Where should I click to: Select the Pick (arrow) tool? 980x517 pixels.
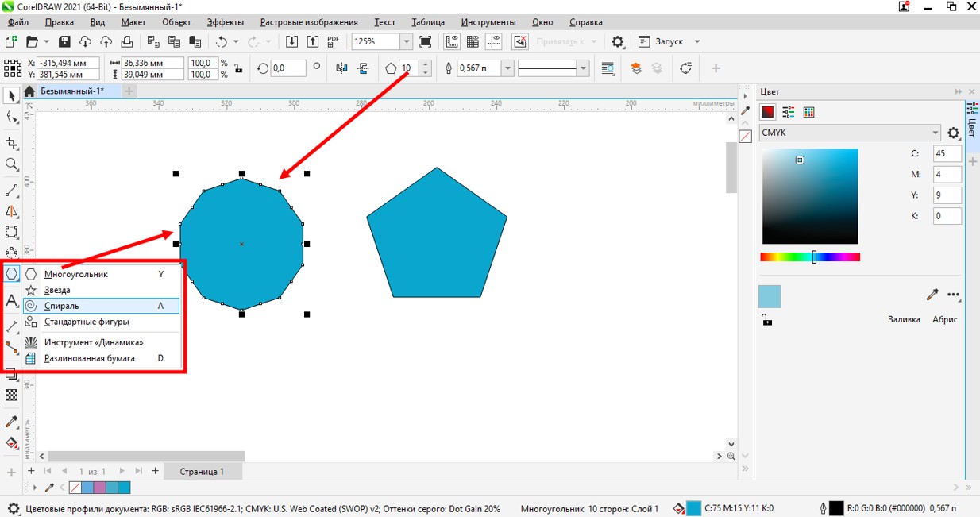tap(11, 95)
